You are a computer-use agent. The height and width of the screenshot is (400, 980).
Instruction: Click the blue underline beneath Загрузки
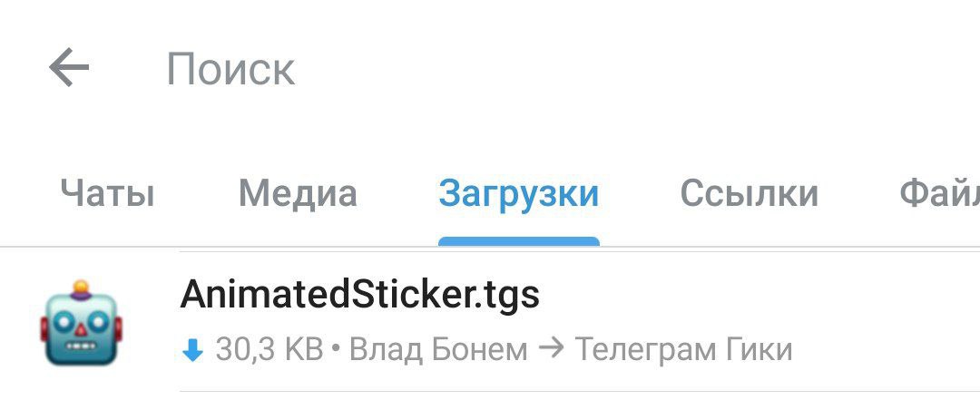pos(519,242)
